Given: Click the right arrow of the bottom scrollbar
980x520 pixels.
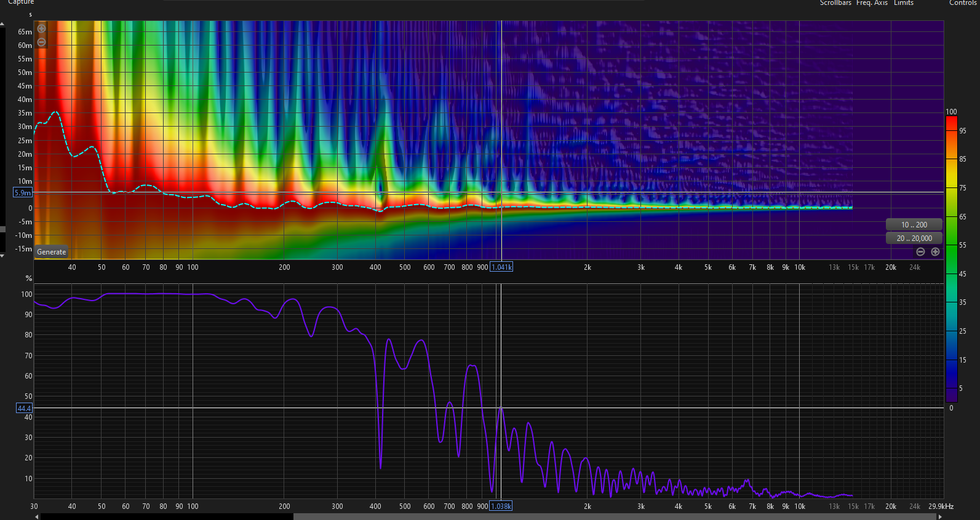Looking at the screenshot, I should [x=939, y=516].
